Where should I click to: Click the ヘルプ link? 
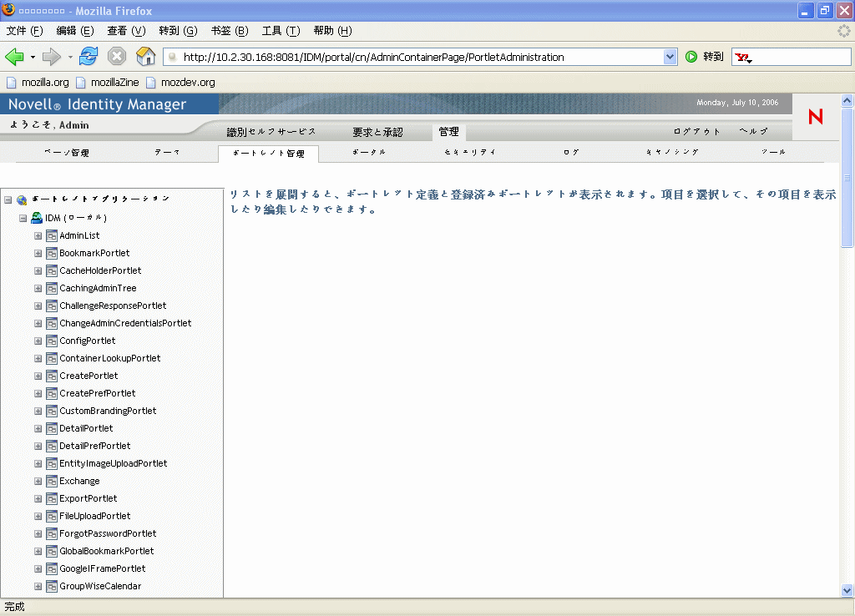coord(754,131)
